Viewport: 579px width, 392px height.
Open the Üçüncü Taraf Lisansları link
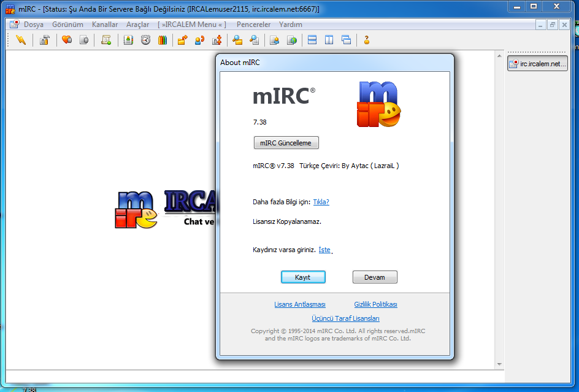point(345,318)
